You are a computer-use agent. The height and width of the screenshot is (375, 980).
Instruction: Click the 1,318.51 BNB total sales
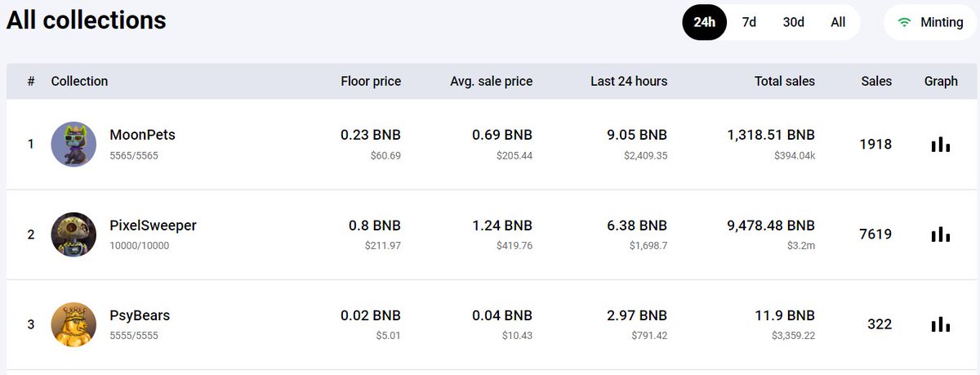click(771, 135)
